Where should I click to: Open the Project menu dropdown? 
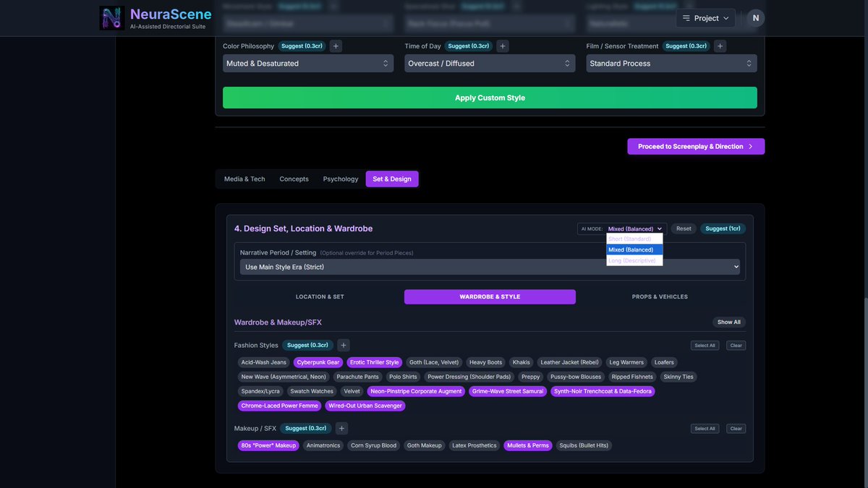click(x=705, y=18)
